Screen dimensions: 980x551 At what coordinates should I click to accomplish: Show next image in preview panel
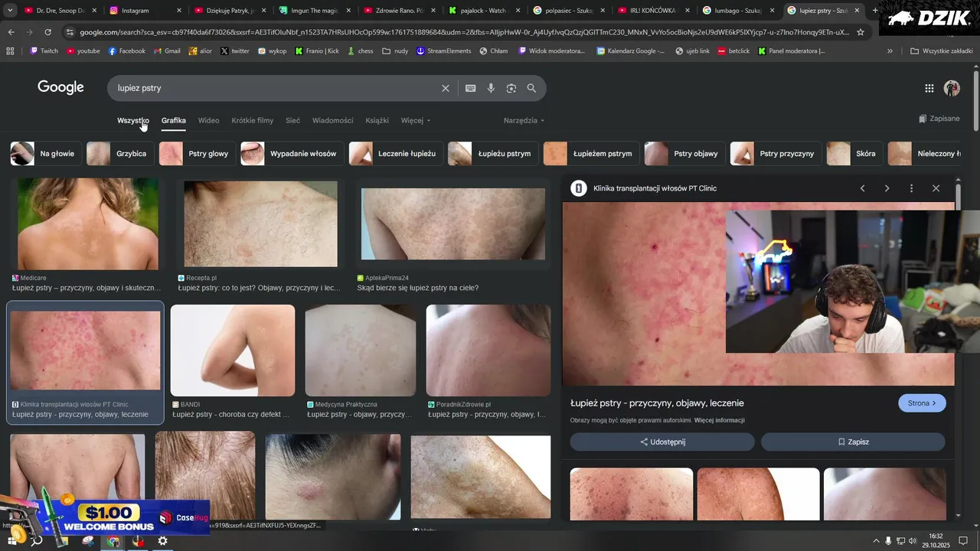pos(887,188)
